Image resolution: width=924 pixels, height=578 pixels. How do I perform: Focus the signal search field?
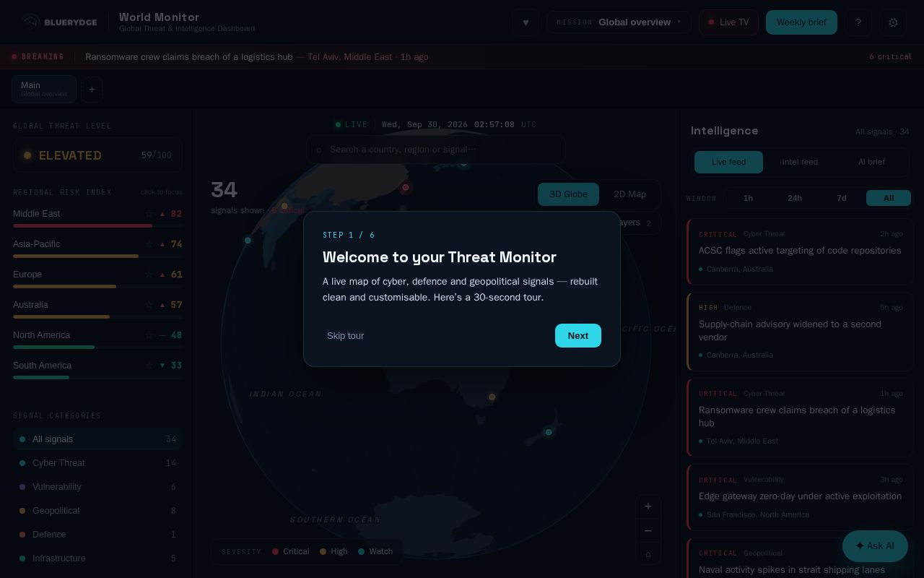tap(436, 150)
